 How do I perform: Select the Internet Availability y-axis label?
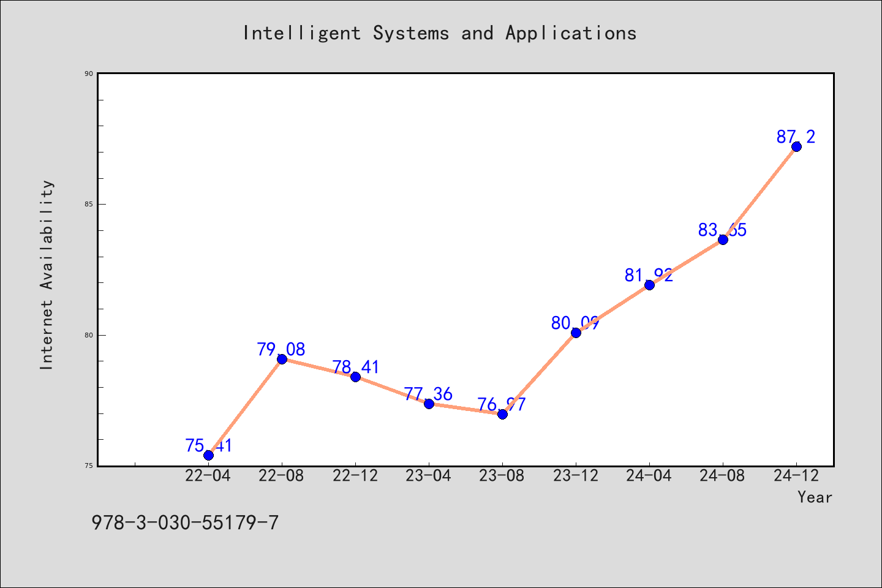coord(47,275)
